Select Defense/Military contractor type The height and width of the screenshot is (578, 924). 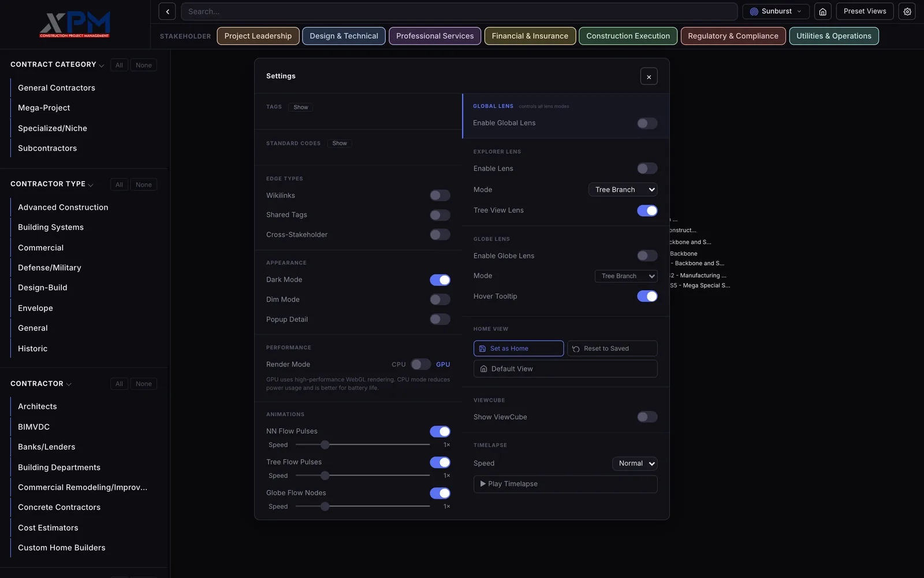50,268
